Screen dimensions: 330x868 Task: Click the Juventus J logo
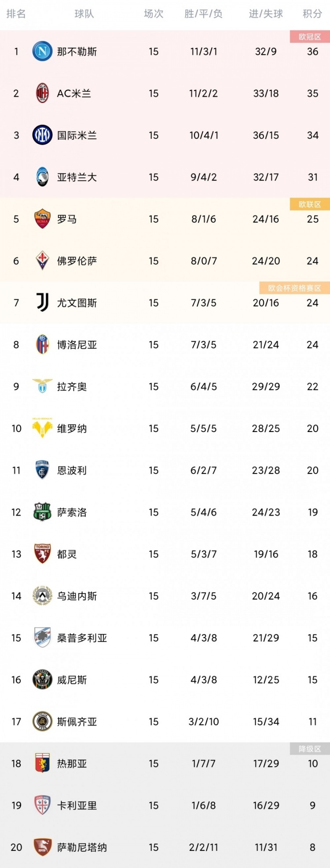click(x=42, y=303)
